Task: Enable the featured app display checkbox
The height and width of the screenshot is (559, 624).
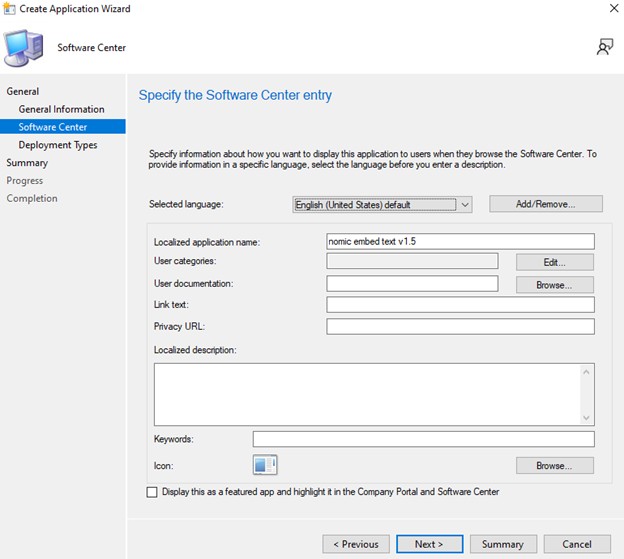Action: point(152,492)
